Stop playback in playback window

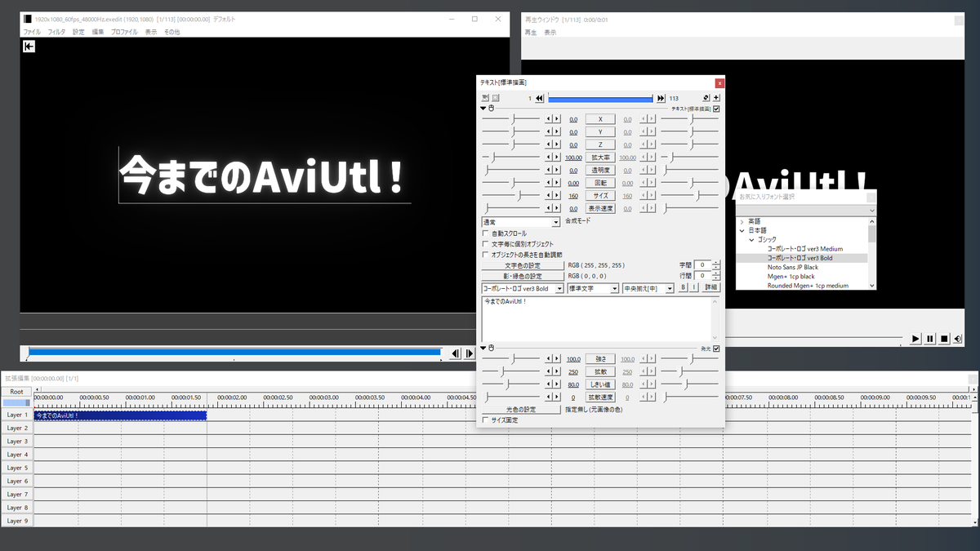(x=943, y=338)
